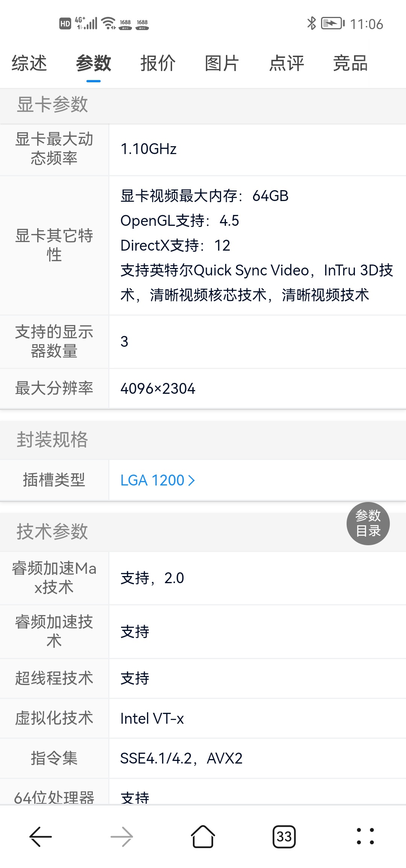Image resolution: width=406 pixels, height=868 pixels.
Task: Open the 竞品 tab
Action: 350,63
